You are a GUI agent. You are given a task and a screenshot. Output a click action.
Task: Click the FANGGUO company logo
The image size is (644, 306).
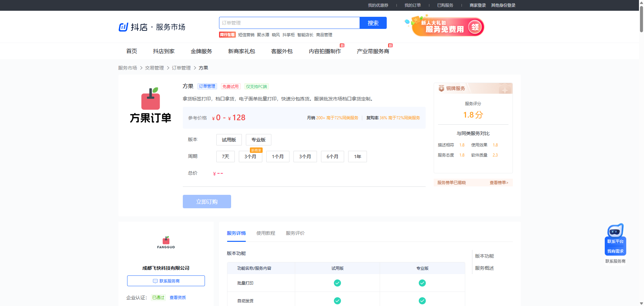tap(166, 243)
